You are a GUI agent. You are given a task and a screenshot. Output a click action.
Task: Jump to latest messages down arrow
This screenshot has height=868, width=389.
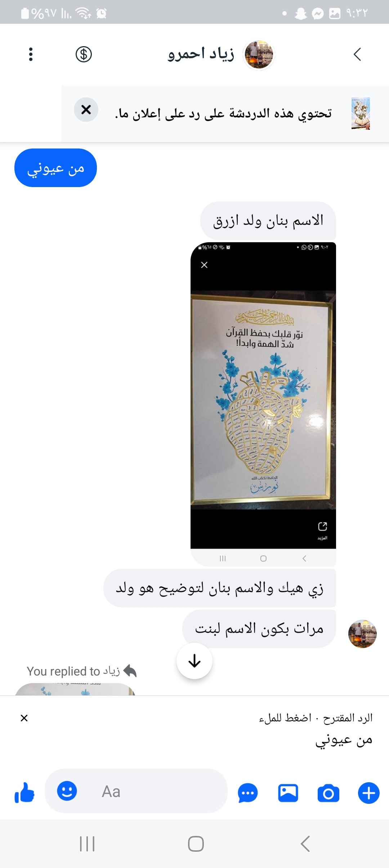194,661
